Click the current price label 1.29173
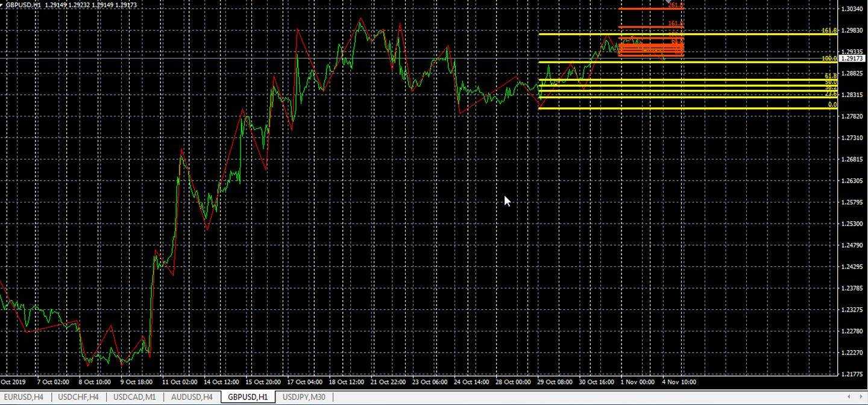Image resolution: width=868 pixels, height=405 pixels. click(852, 58)
